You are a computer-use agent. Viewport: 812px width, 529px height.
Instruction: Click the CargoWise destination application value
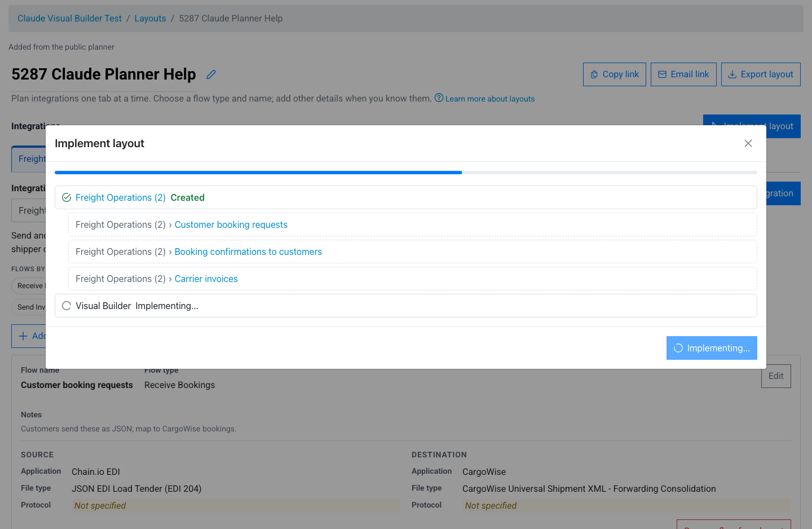point(484,471)
